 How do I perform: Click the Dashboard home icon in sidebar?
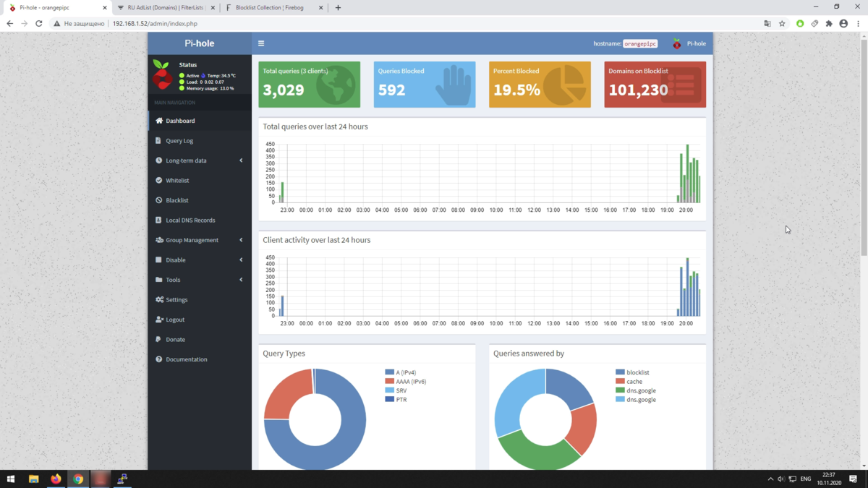tap(159, 121)
